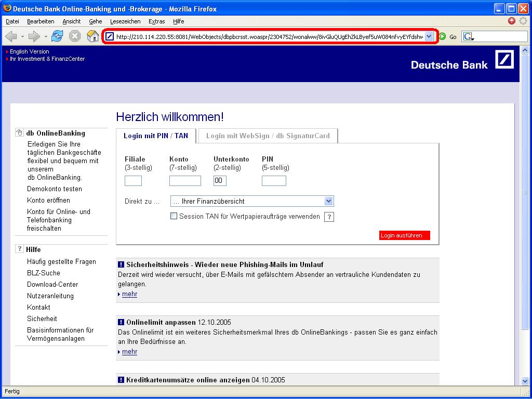
Task: Click the Google search engine icon
Action: click(469, 37)
